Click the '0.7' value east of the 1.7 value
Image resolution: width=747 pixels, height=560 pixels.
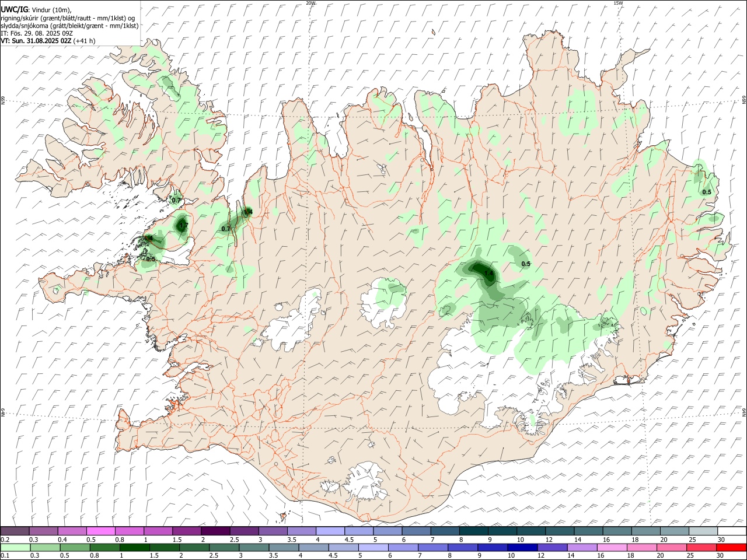click(x=226, y=229)
